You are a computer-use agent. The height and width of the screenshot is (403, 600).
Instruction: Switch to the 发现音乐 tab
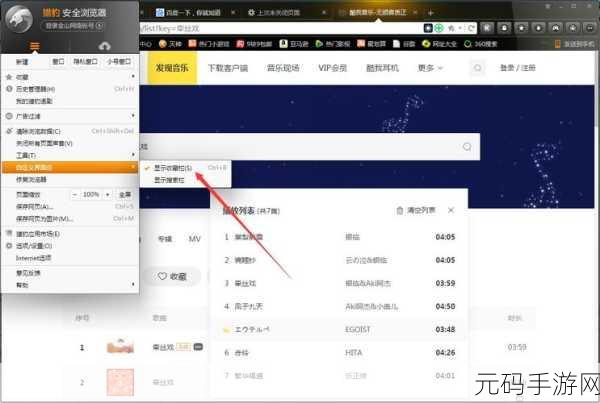[172, 68]
